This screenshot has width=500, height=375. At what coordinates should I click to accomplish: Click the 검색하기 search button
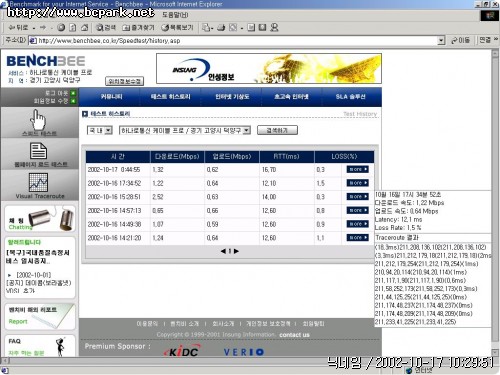click(x=277, y=130)
